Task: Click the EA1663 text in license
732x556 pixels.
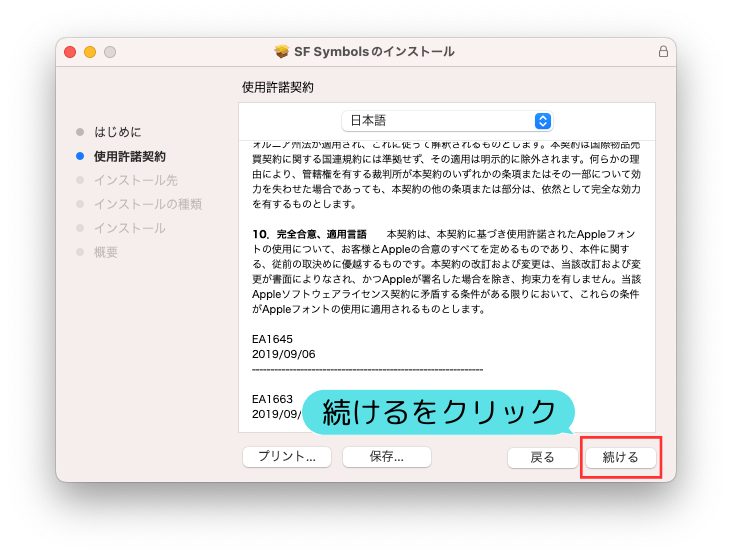Action: click(x=272, y=399)
